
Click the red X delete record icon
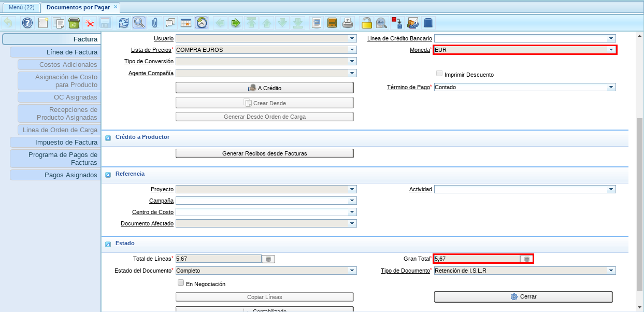[x=90, y=23]
